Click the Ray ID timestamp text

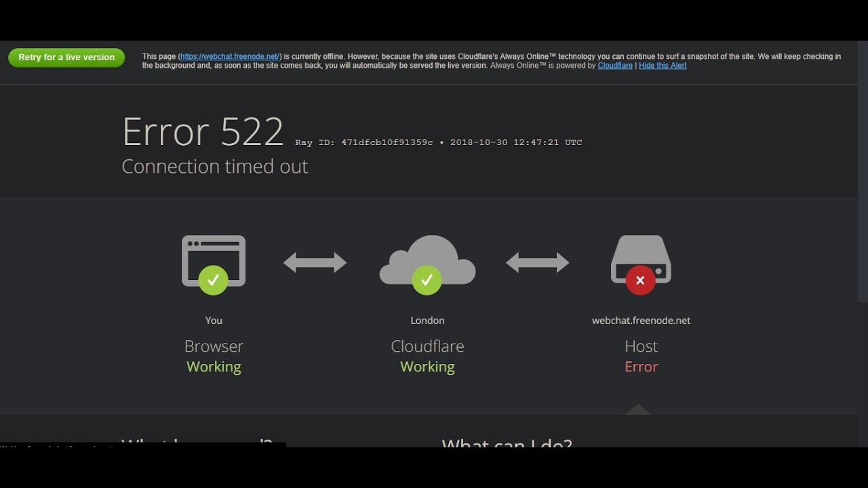439,142
